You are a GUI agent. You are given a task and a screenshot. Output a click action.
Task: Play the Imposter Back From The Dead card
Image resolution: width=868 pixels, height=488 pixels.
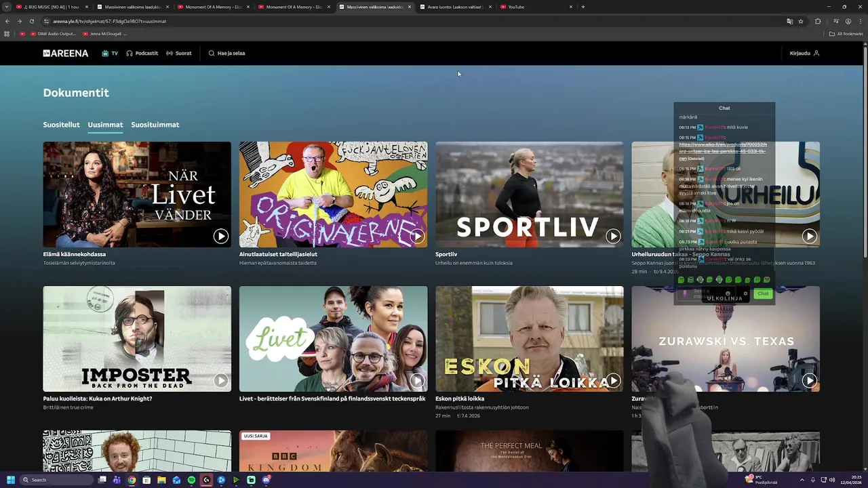pyautogui.click(x=221, y=380)
